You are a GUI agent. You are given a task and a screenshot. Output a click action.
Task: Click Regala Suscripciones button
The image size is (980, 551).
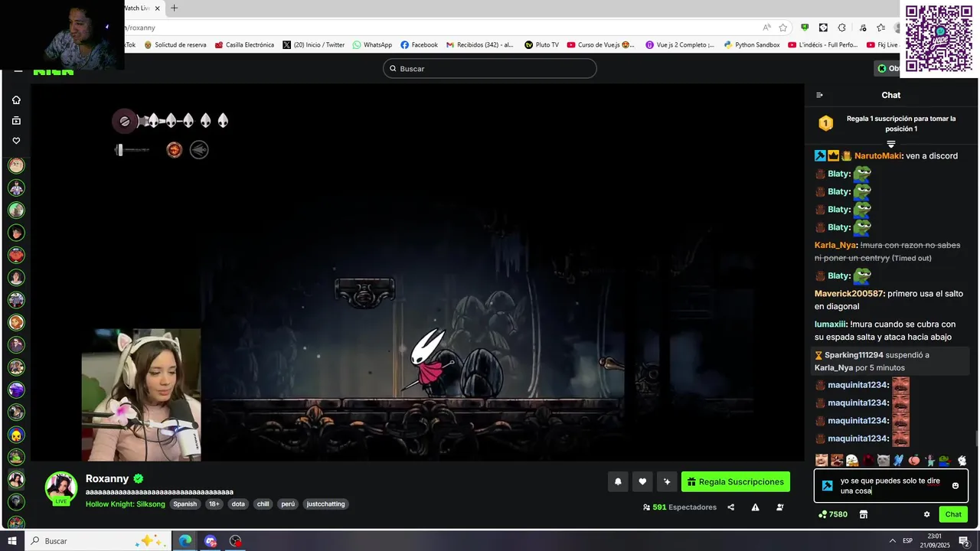coord(735,481)
